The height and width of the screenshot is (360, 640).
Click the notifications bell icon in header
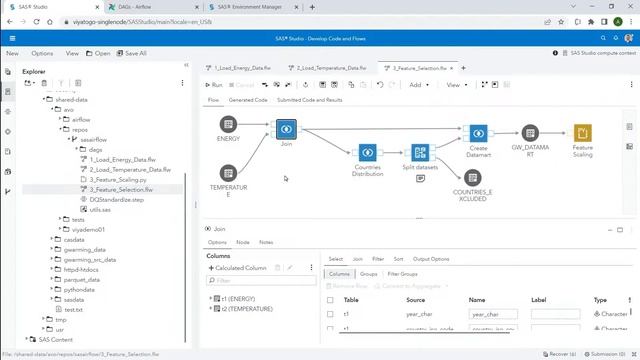(616, 38)
